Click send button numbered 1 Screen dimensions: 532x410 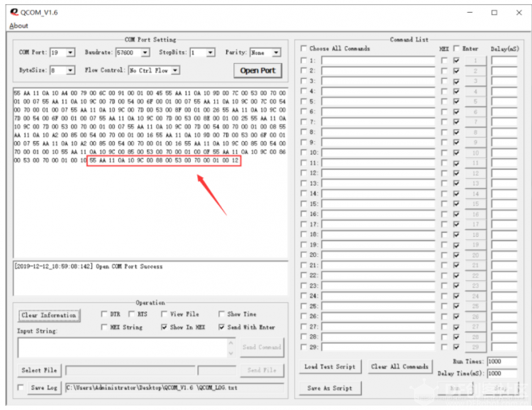(475, 61)
